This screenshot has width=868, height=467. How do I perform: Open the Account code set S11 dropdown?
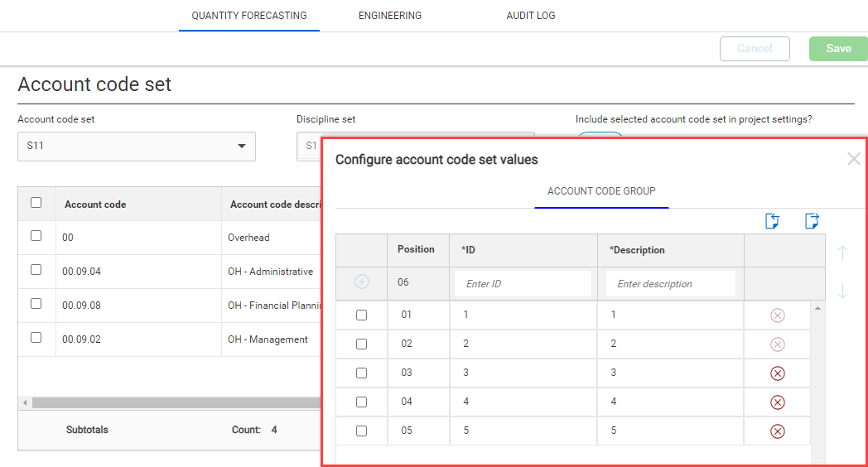click(137, 147)
